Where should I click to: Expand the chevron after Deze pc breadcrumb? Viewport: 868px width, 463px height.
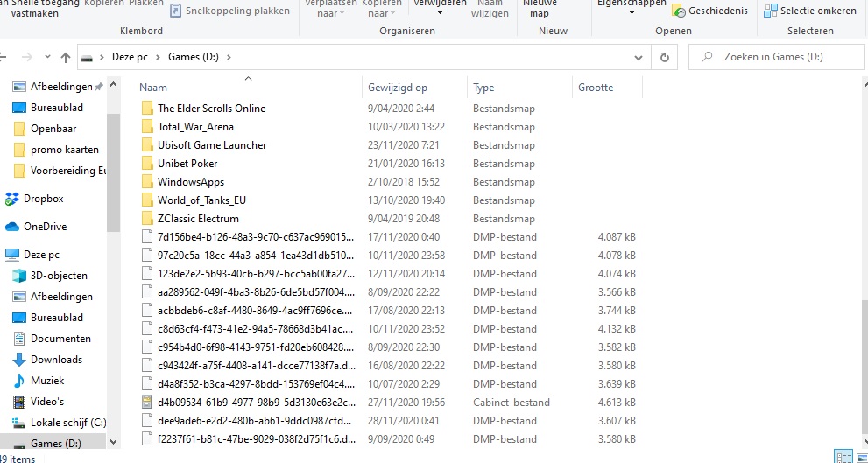click(158, 57)
